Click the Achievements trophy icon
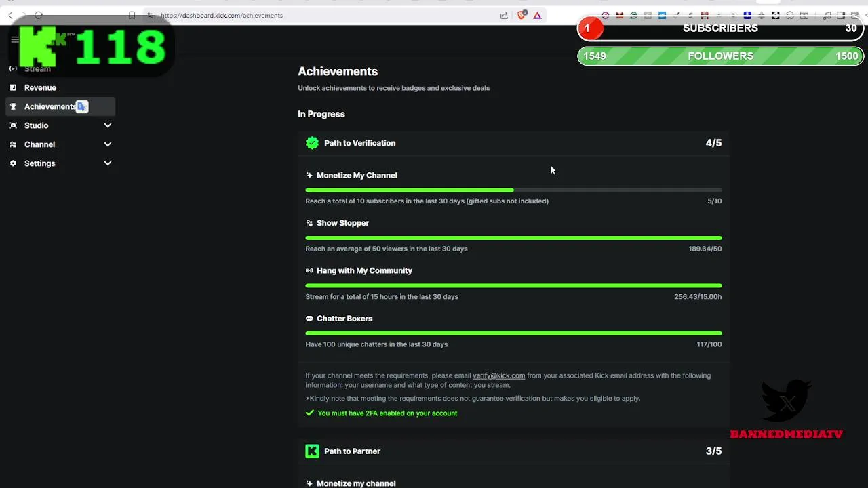 13,106
